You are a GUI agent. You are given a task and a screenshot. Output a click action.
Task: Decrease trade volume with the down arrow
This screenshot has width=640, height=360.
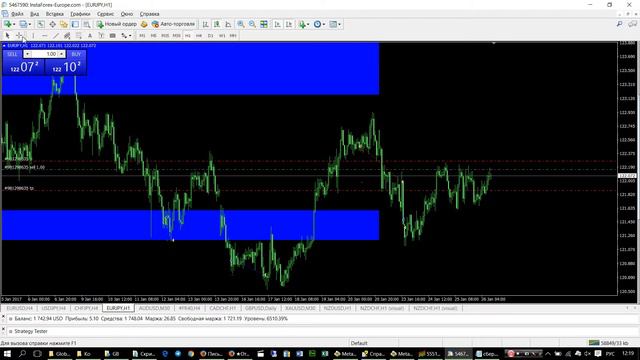pos(27,54)
